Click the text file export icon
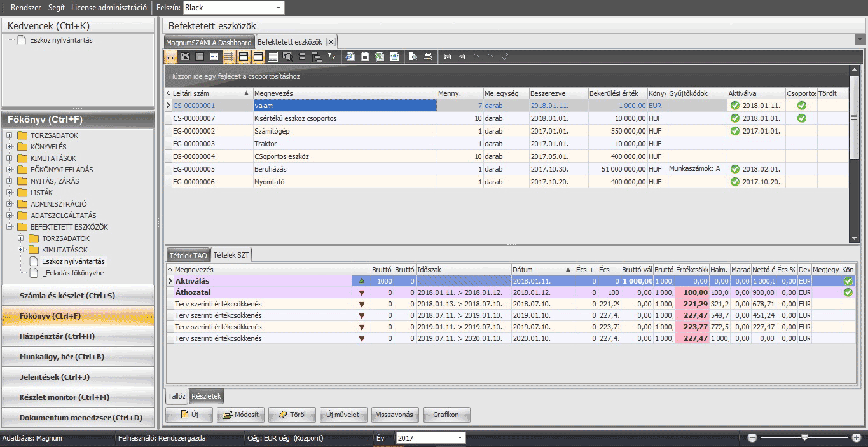Viewport: 868px width, 447px height. coord(365,57)
